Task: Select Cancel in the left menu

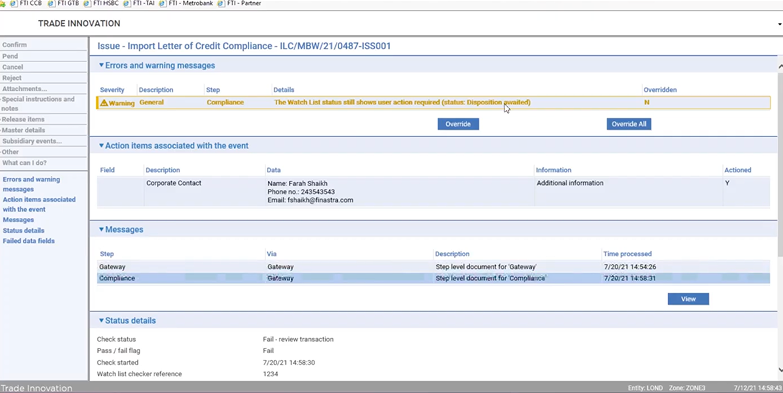Action: 12,67
